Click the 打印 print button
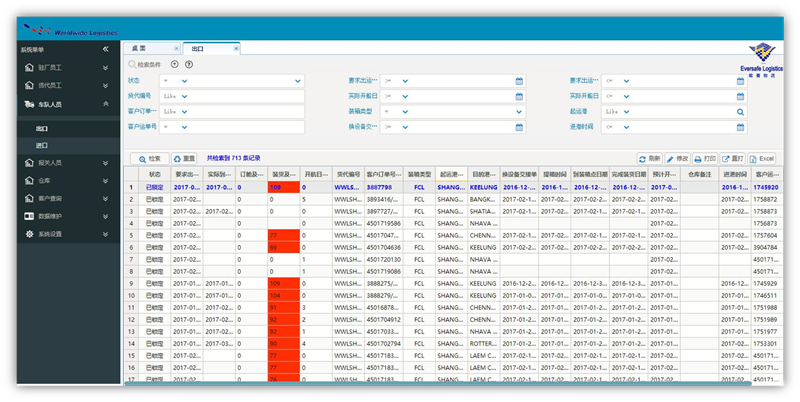The height and width of the screenshot is (402, 800). tap(705, 159)
